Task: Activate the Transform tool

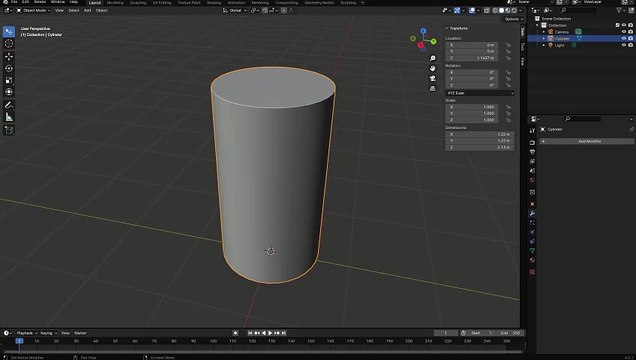Action: coord(9,92)
